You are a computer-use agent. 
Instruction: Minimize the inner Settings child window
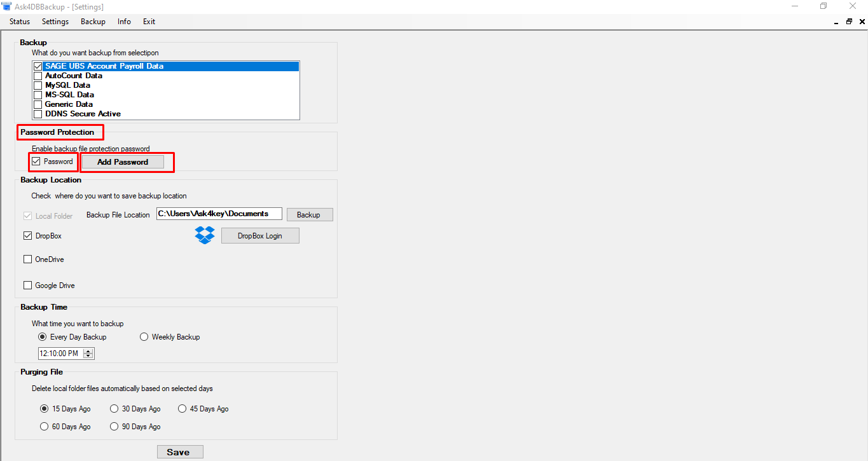(x=836, y=22)
